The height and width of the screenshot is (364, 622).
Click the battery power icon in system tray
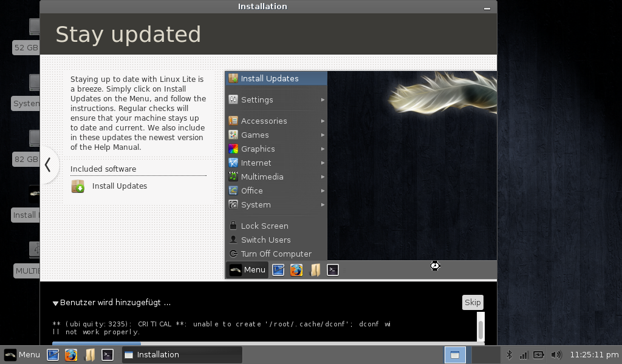tap(539, 355)
